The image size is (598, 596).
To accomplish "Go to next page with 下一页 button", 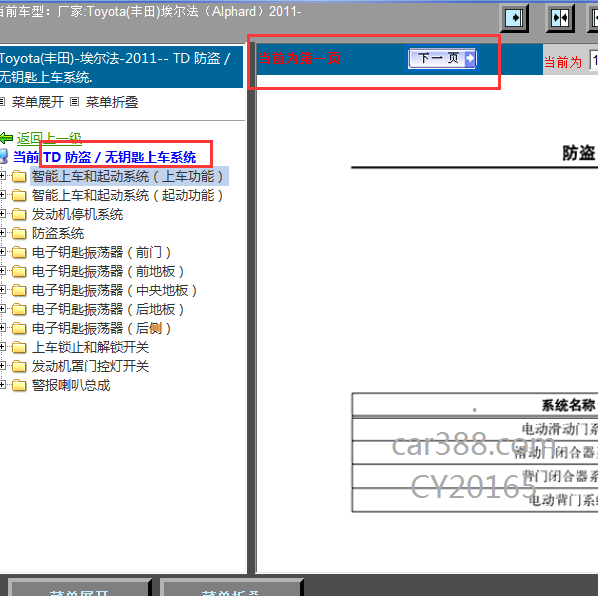I will click(x=442, y=58).
